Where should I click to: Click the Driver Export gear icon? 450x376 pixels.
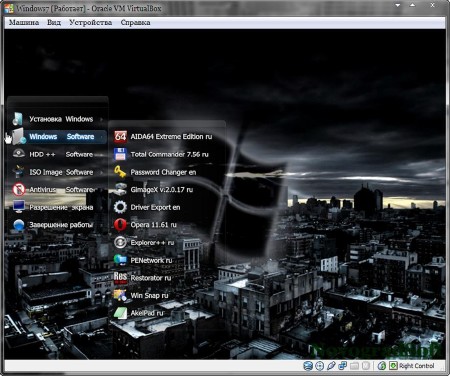tap(120, 207)
